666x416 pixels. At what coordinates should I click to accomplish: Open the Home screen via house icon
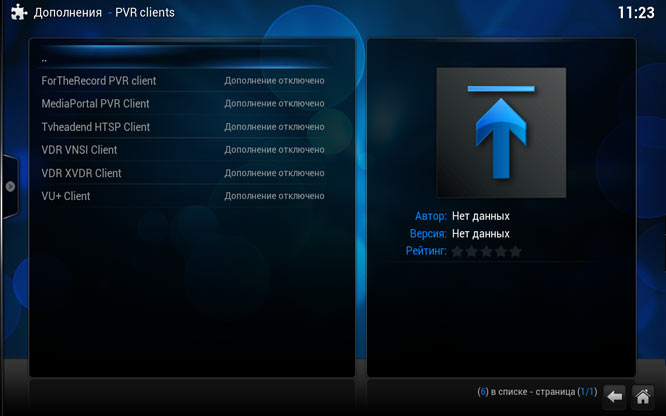pyautogui.click(x=644, y=396)
